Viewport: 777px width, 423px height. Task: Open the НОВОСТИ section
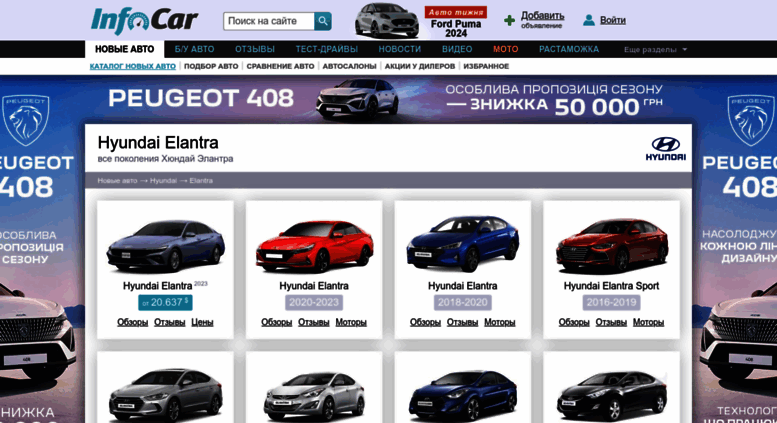399,49
